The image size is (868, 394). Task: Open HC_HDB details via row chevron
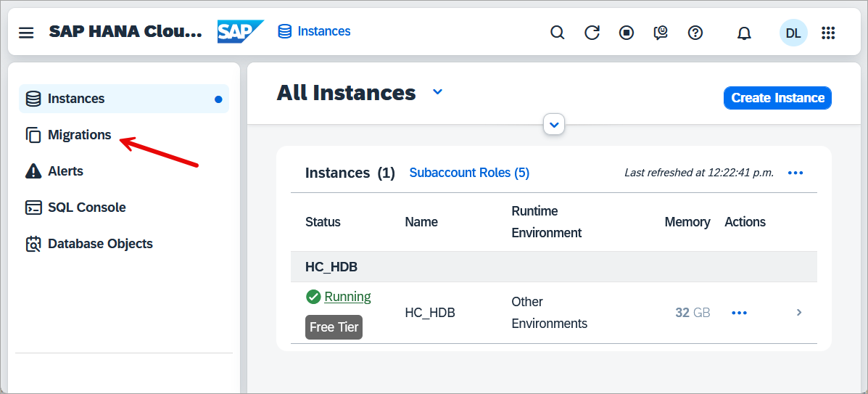(x=799, y=313)
